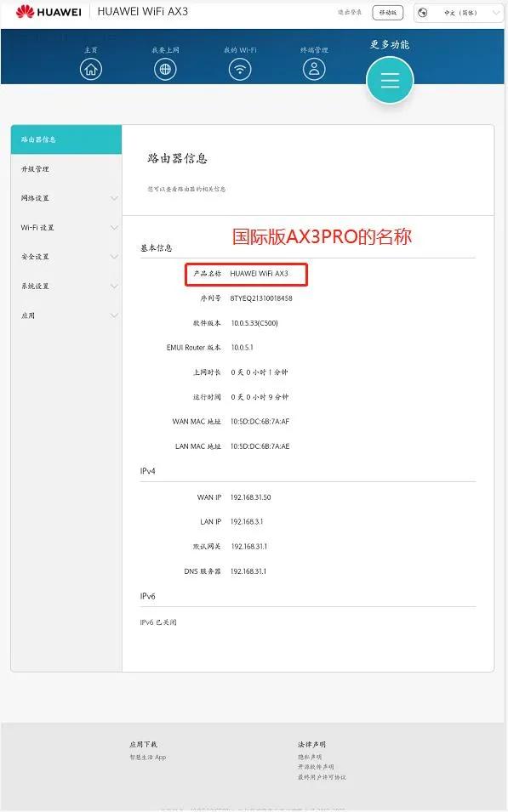
Task: Click product name value HUAWEI WiFi AX3
Action: tap(260, 274)
